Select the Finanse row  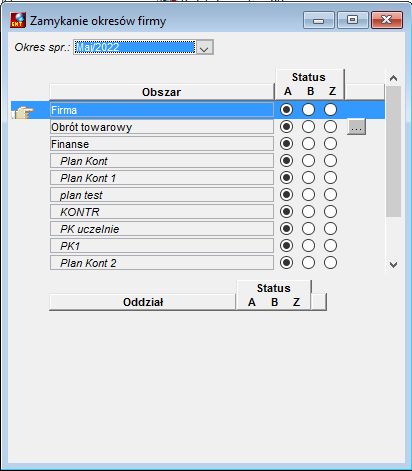tap(162, 144)
